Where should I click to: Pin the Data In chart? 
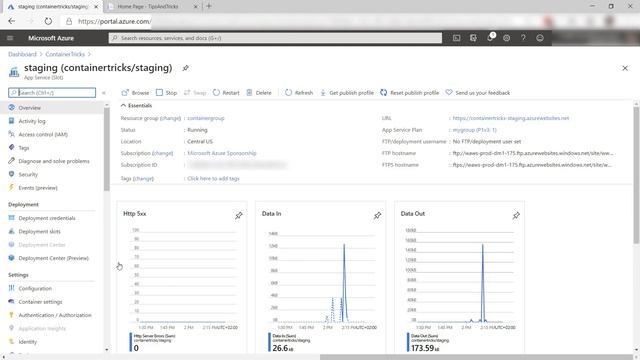378,215
